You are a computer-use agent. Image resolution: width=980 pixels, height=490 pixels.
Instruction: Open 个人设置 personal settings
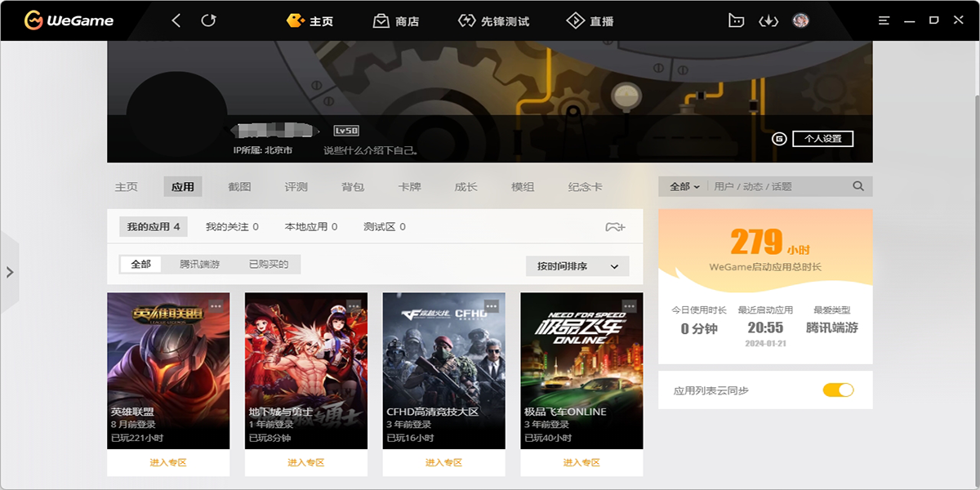pyautogui.click(x=822, y=139)
